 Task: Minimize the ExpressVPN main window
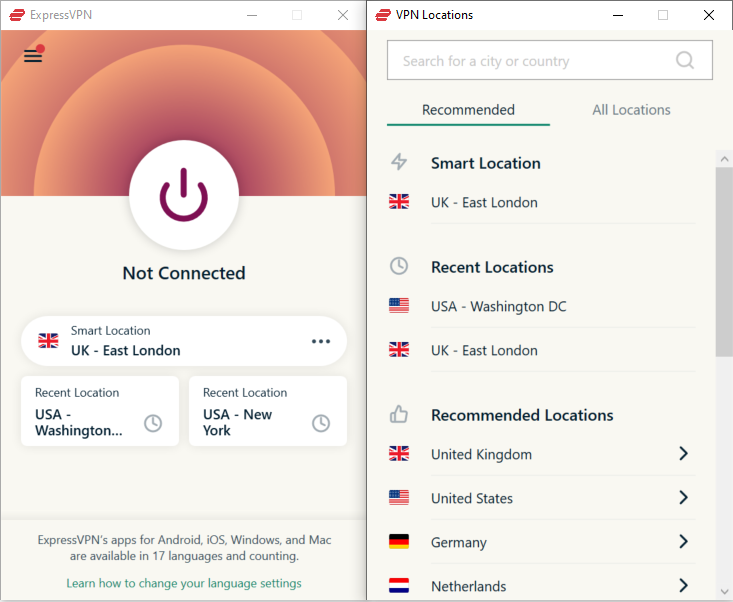tap(252, 15)
